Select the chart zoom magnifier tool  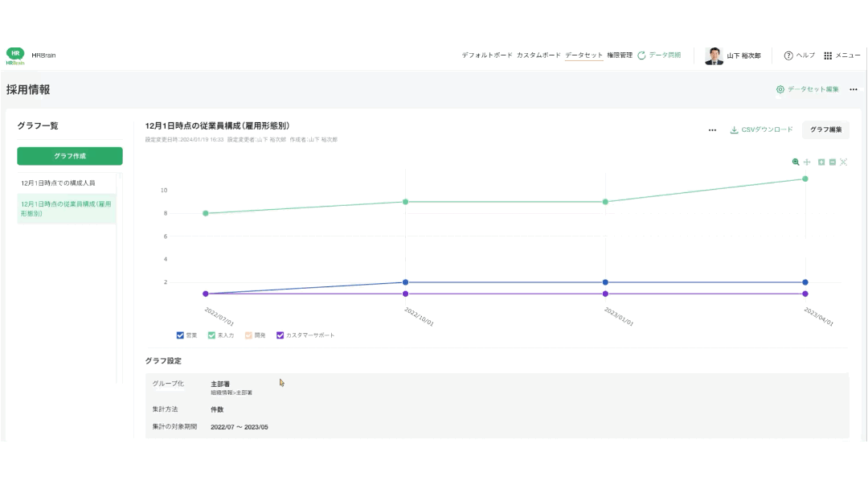(796, 162)
